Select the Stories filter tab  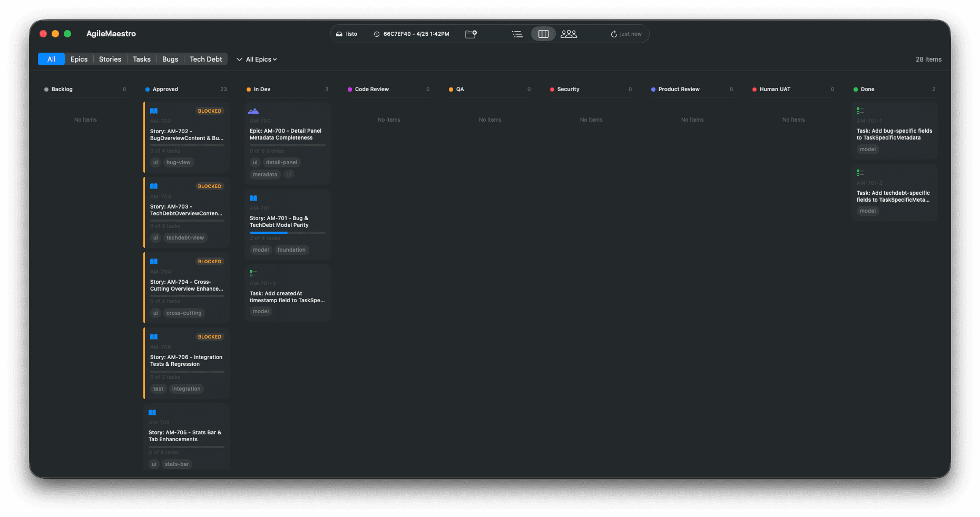pos(110,59)
